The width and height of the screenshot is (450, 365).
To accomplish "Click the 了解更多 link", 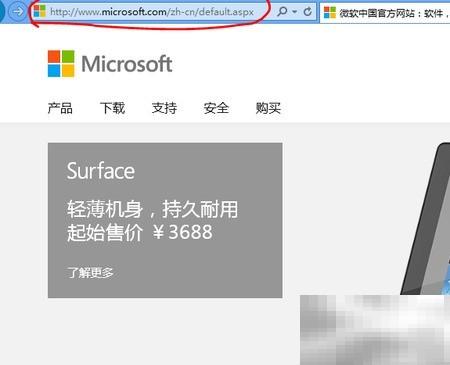I will [90, 272].
